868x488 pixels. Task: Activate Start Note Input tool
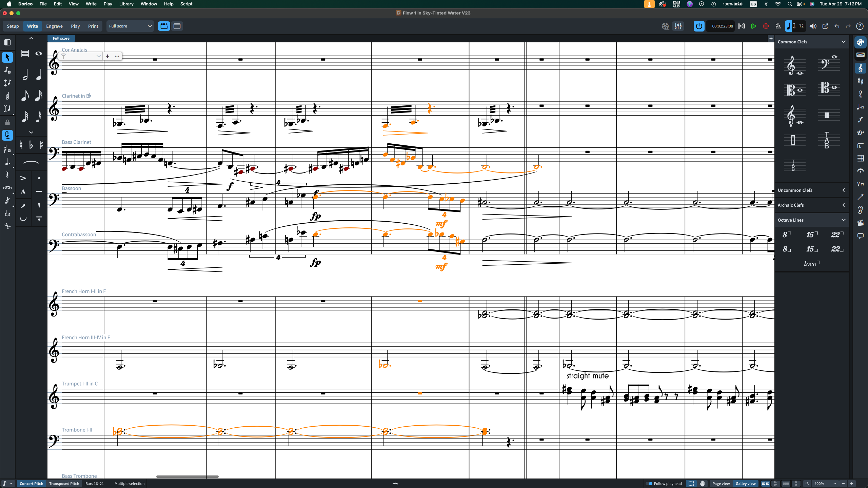pos(7,70)
